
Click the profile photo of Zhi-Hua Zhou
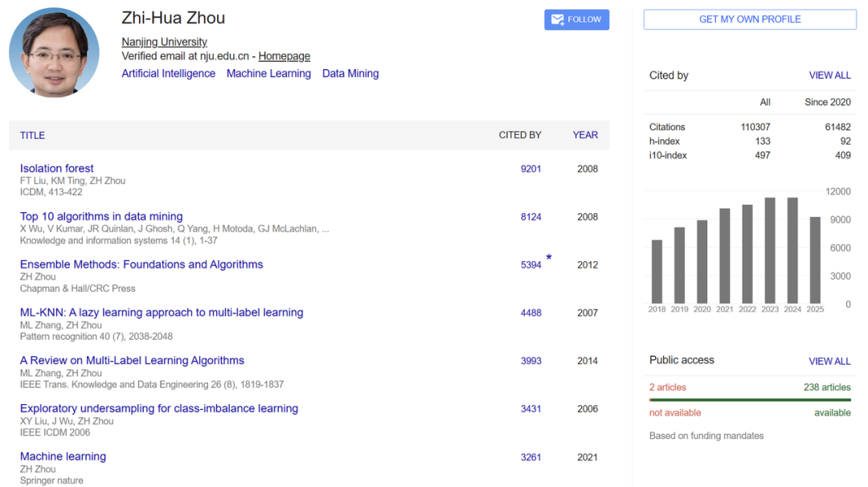[54, 53]
